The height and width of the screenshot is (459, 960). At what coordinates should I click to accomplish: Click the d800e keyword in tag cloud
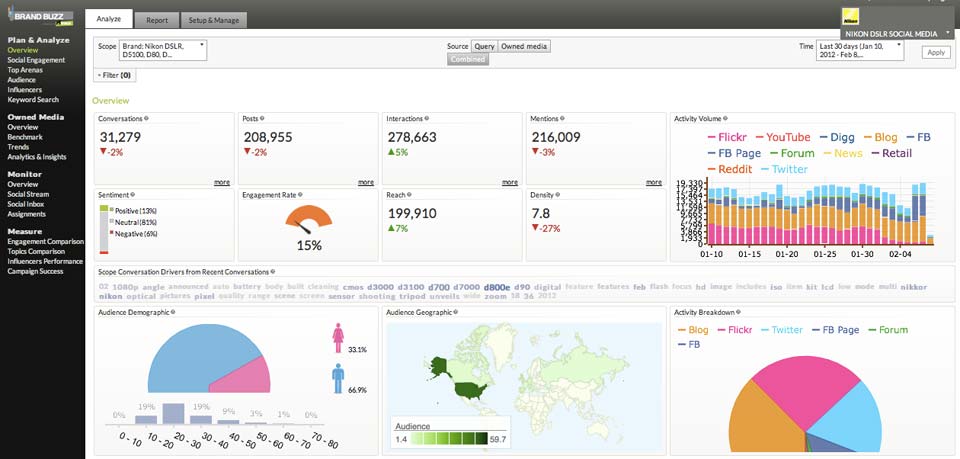(497, 286)
